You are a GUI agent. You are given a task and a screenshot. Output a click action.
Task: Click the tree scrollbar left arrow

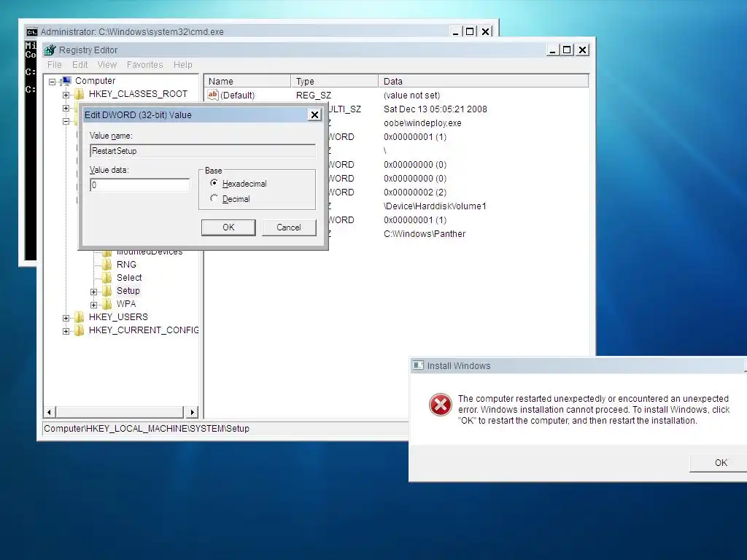(x=50, y=412)
